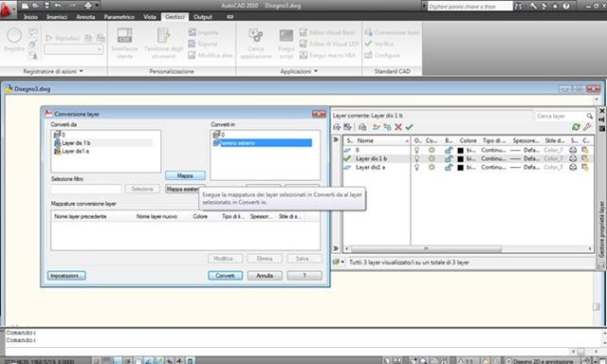Open quick access toolbar customize dropdown

coord(97,6)
